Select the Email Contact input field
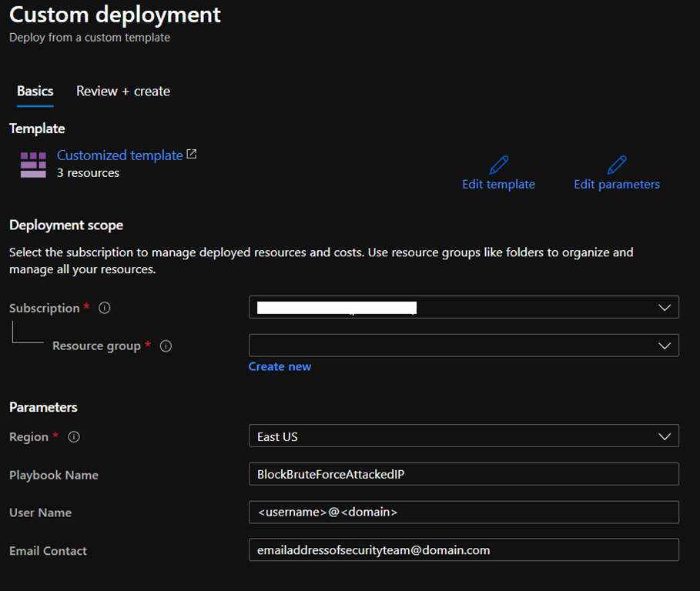 pos(464,550)
